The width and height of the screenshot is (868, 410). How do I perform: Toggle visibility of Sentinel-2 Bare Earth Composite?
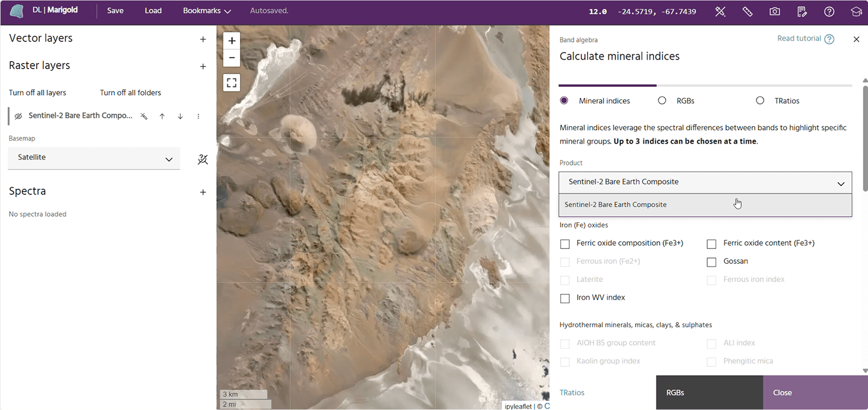pos(18,116)
